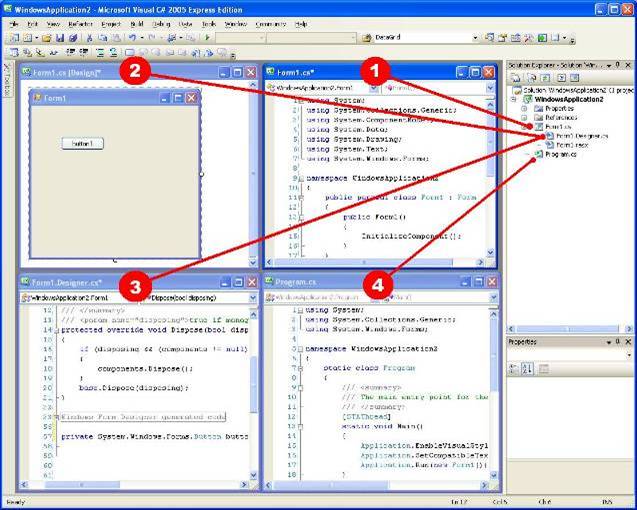Click vertical scrollbar down arrow in Program.cs window
637x510 pixels.
tap(493, 475)
